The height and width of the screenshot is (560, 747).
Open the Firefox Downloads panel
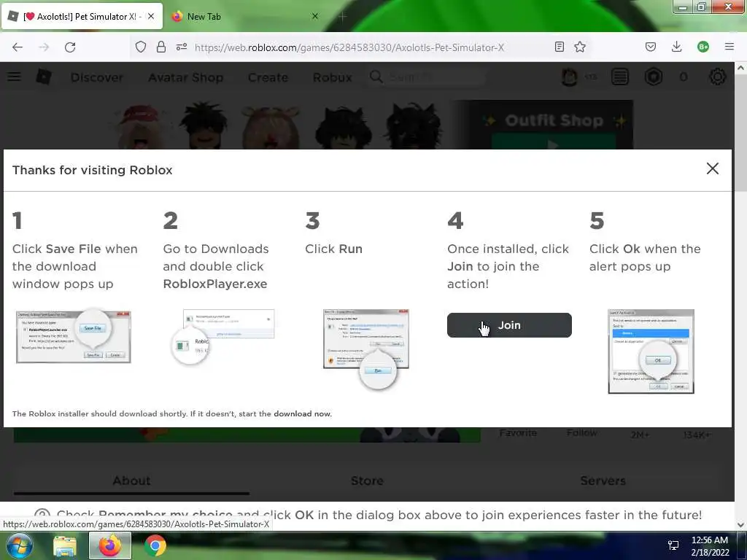point(676,47)
